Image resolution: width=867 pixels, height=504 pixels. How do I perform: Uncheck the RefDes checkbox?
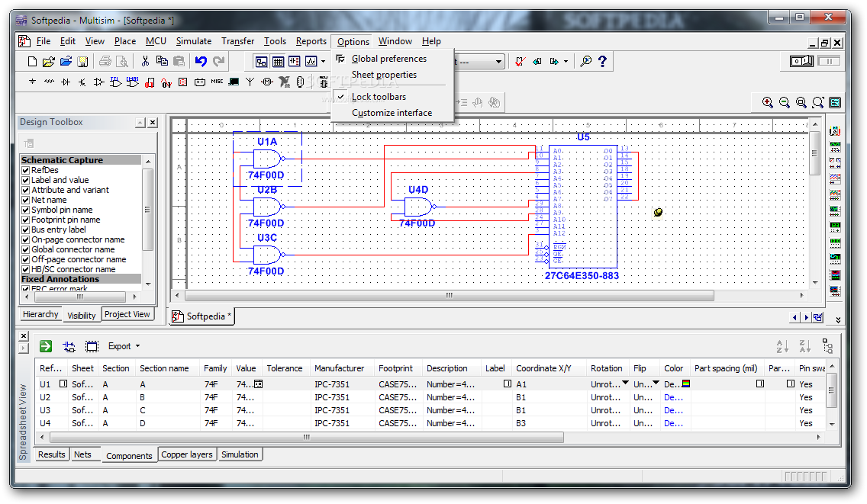[25, 170]
